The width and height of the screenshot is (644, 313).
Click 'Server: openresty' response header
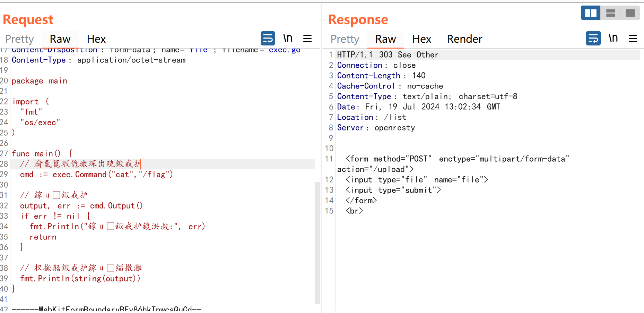tap(376, 128)
